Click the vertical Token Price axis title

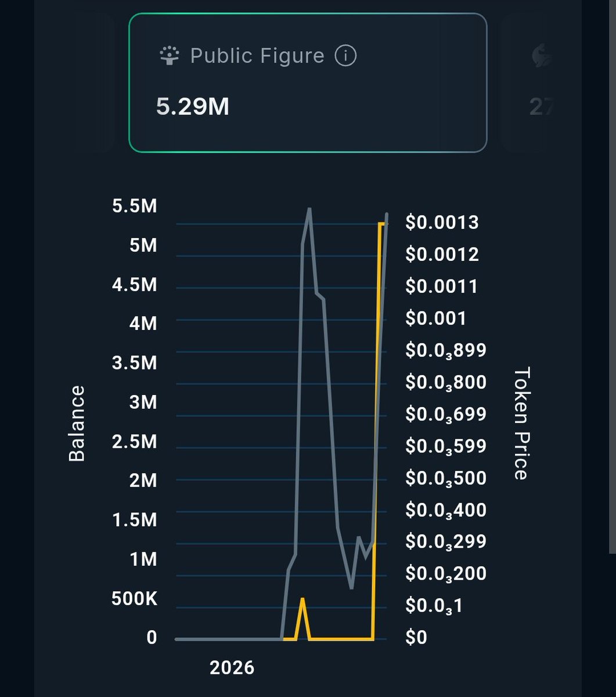click(521, 422)
